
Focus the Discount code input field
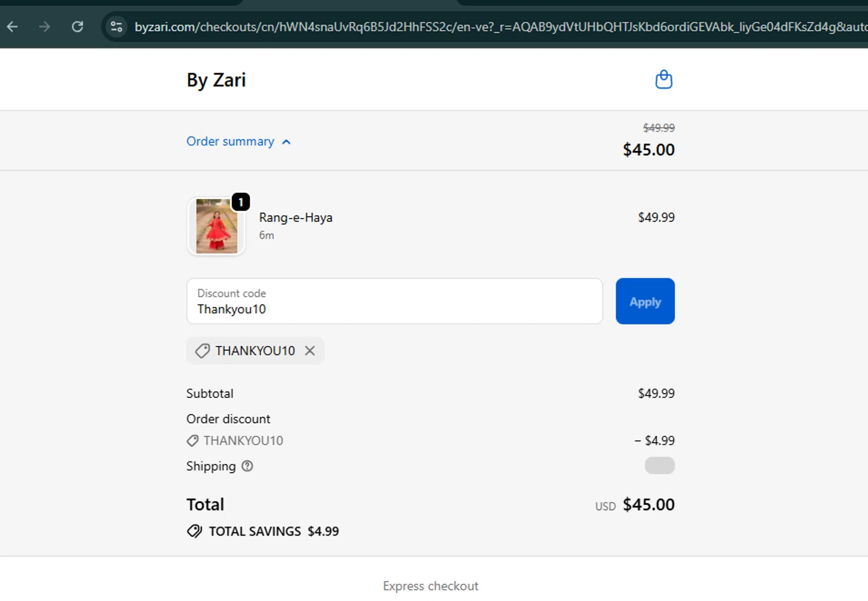click(395, 301)
